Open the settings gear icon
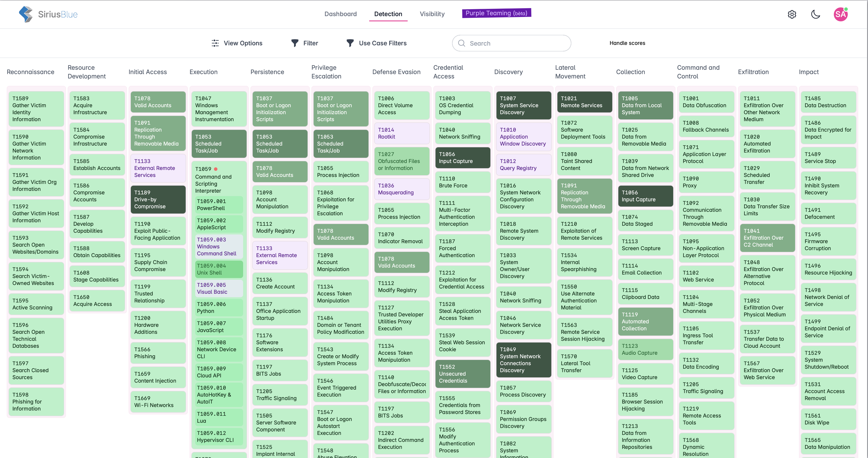The width and height of the screenshot is (868, 458). click(x=792, y=14)
